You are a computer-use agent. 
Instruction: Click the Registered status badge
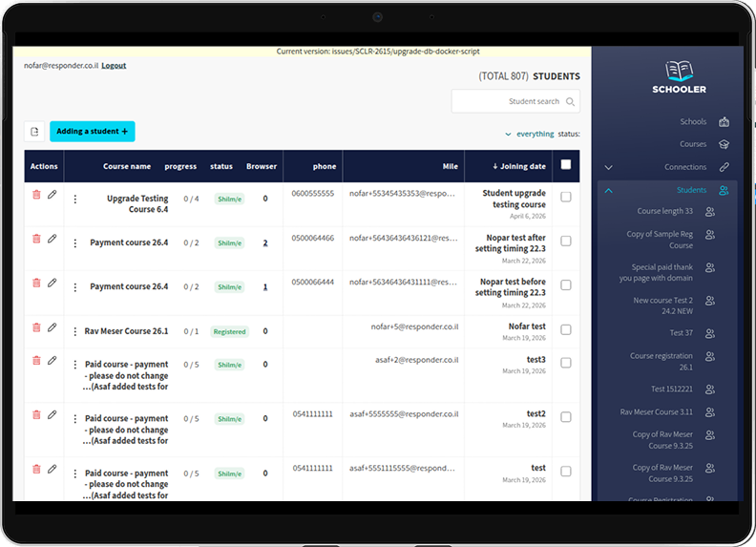(229, 332)
